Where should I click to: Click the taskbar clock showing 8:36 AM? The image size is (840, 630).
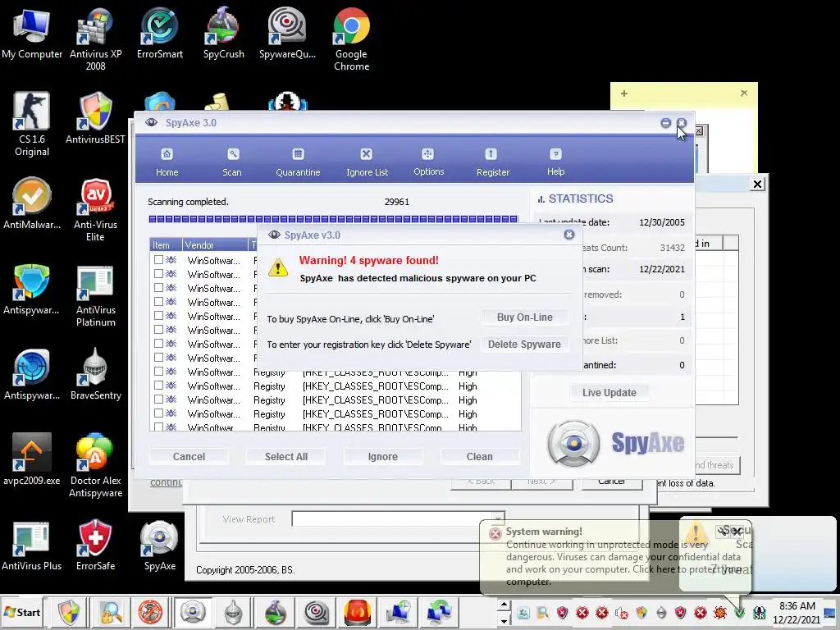point(797,612)
